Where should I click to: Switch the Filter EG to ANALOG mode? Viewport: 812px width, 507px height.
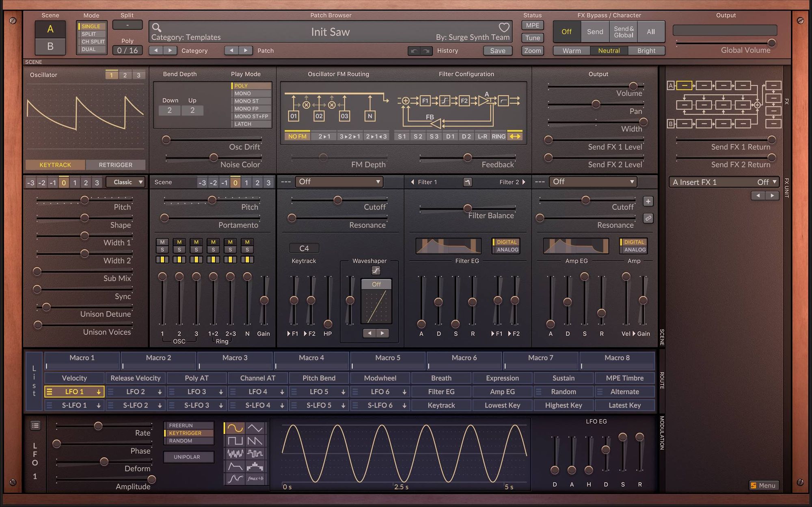tap(506, 250)
